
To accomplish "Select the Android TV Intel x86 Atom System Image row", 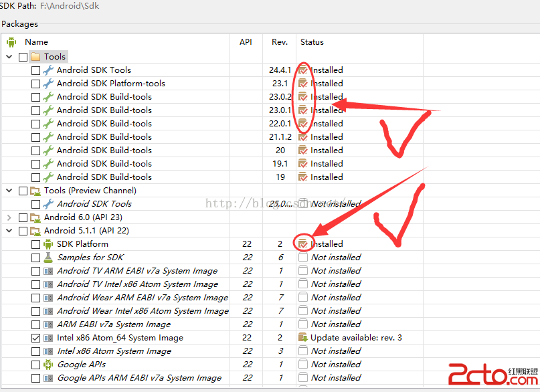I will tap(212, 284).
